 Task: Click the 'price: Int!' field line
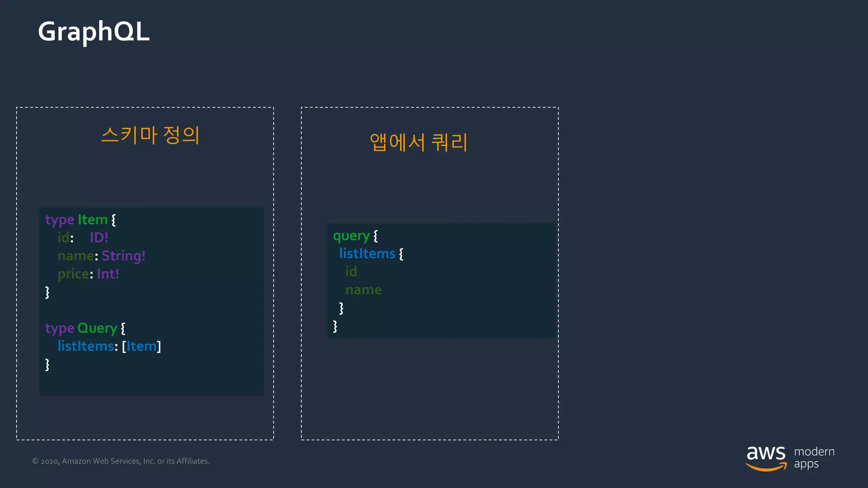point(88,274)
